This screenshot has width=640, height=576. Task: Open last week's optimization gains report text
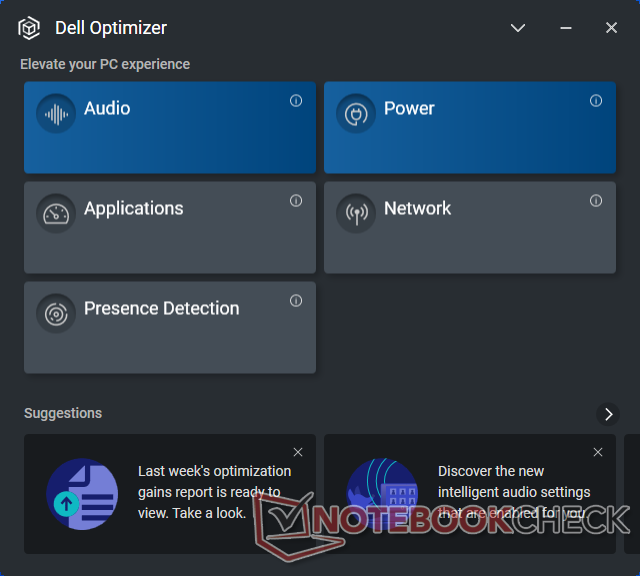point(214,492)
